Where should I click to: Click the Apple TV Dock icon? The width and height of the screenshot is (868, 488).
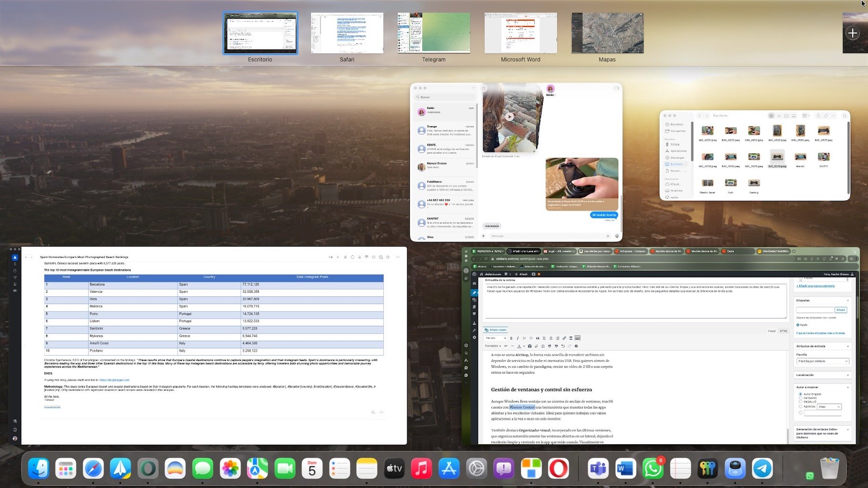click(x=394, y=468)
